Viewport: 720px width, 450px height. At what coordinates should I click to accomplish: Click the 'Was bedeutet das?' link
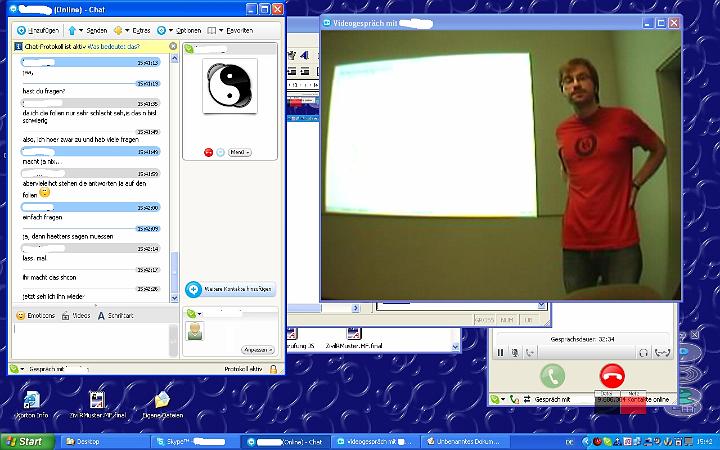pos(114,46)
